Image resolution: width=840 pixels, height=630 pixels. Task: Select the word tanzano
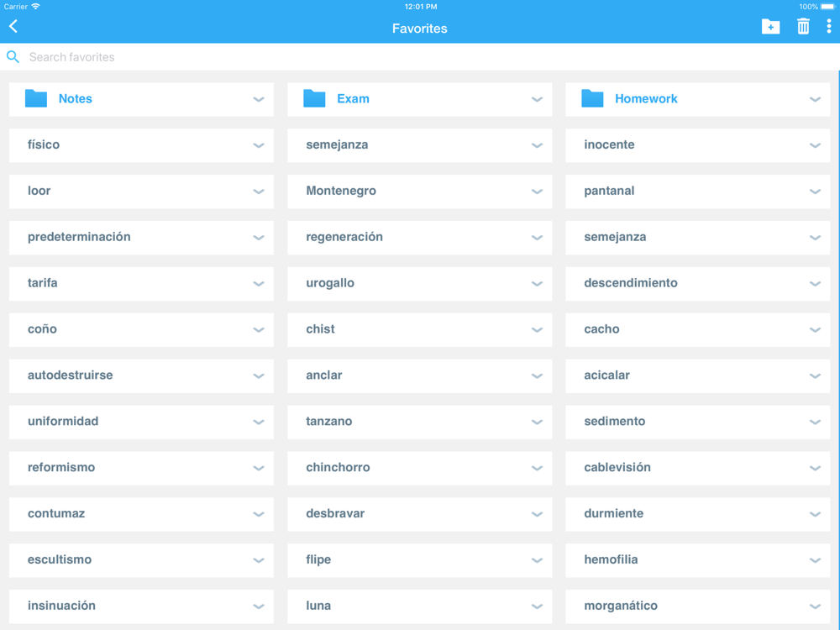tap(329, 421)
